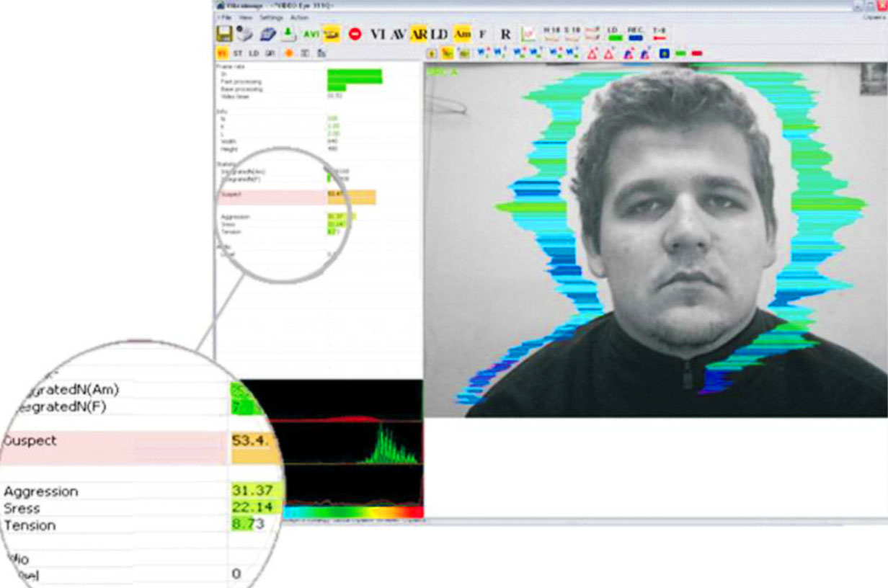Click the S 10 toolbar icon
The image size is (888, 588).
pyautogui.click(x=572, y=33)
